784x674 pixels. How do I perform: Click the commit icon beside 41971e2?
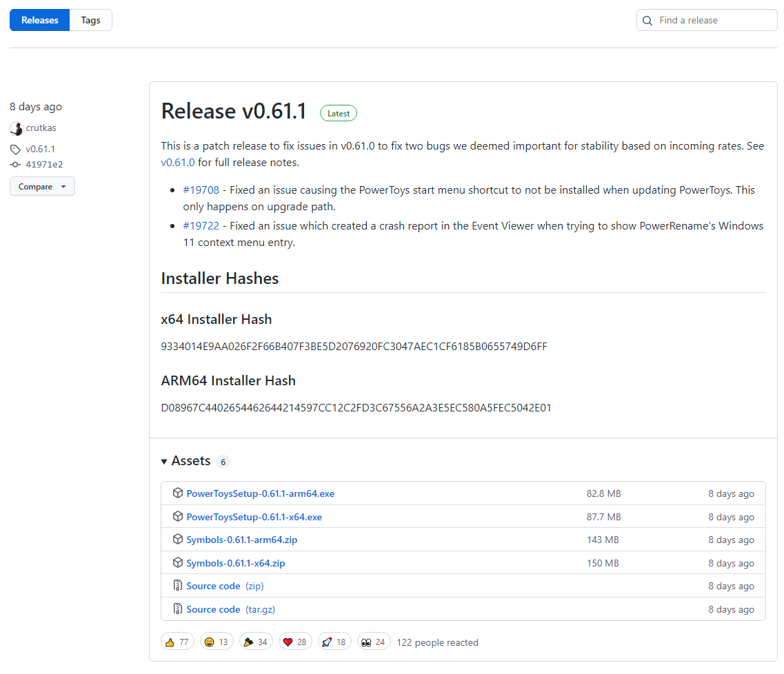[15, 165]
